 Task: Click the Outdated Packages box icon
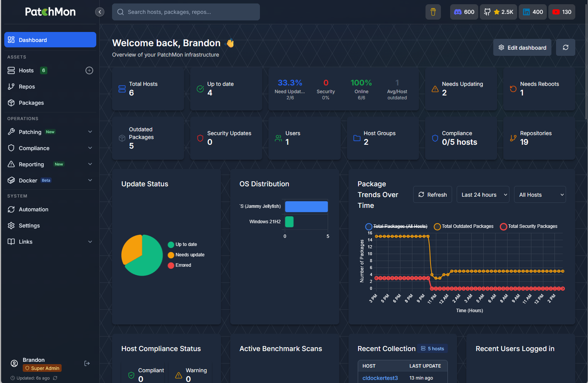[122, 138]
